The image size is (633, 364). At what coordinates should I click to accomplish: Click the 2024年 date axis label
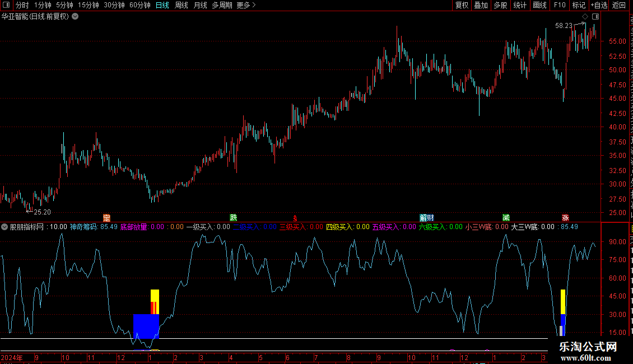point(12,358)
